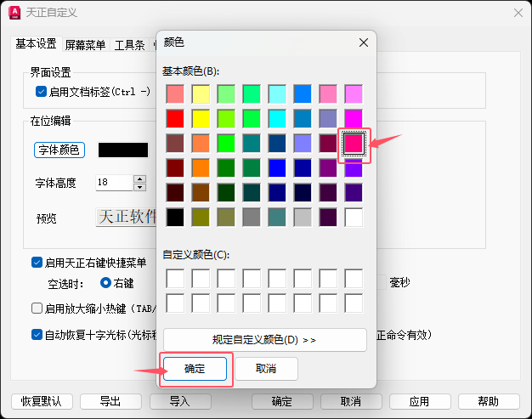
Task: Click the AutoCAD app icon in title bar
Action: coord(14,13)
